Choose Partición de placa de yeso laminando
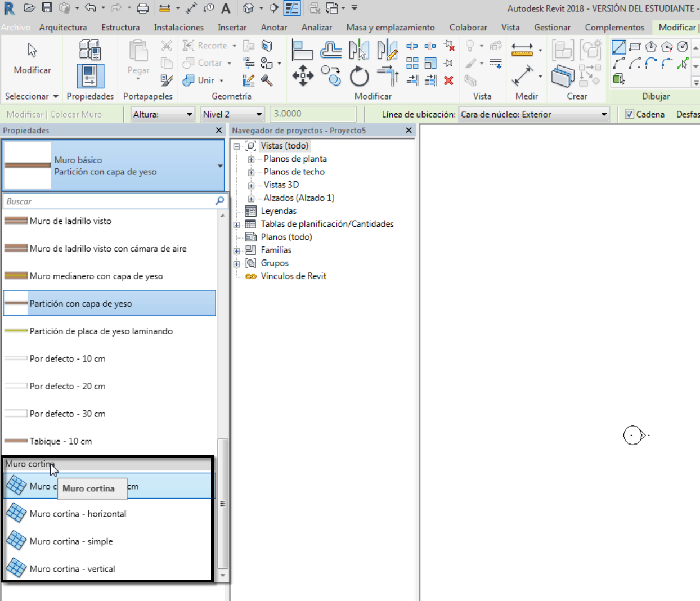Image resolution: width=700 pixels, height=601 pixels. (x=110, y=331)
